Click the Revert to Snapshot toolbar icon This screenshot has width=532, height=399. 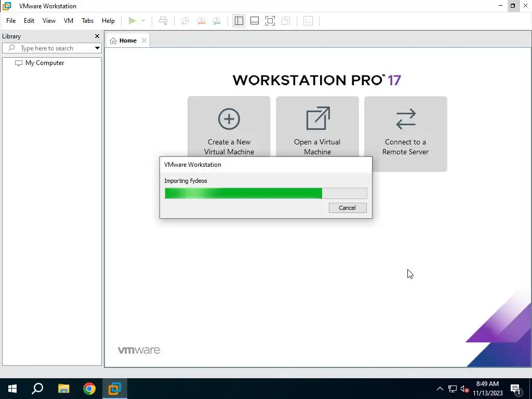201,21
